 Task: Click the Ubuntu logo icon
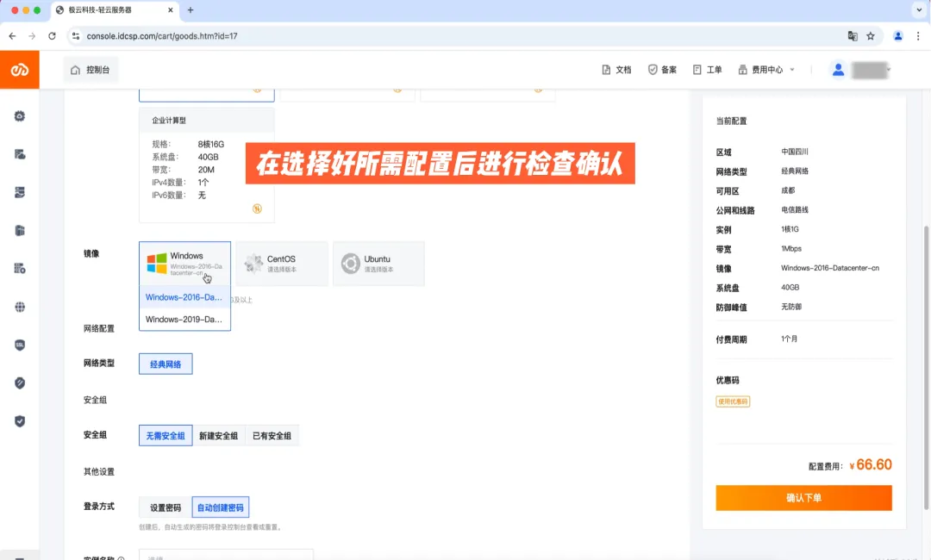351,264
